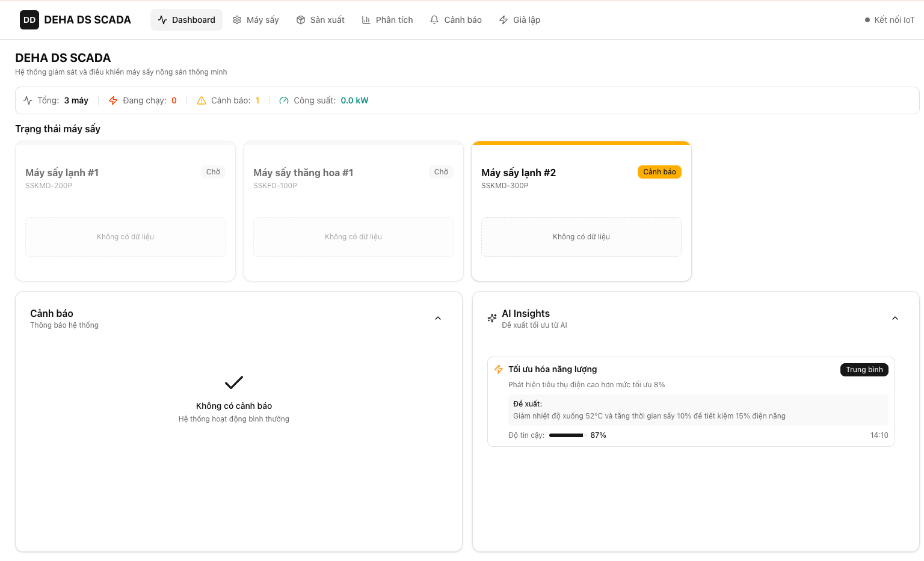Click the Độ tin cậy confidence bar
The image size is (924, 561).
[x=566, y=435]
